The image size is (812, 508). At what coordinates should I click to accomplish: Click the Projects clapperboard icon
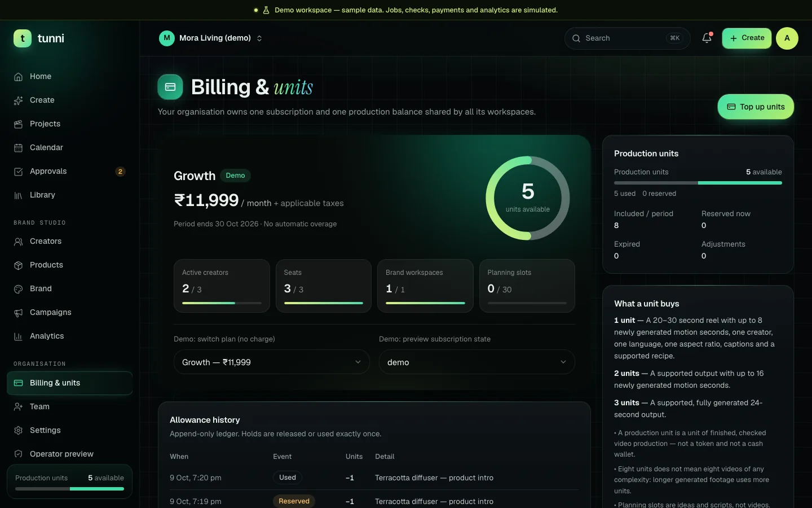pyautogui.click(x=18, y=124)
